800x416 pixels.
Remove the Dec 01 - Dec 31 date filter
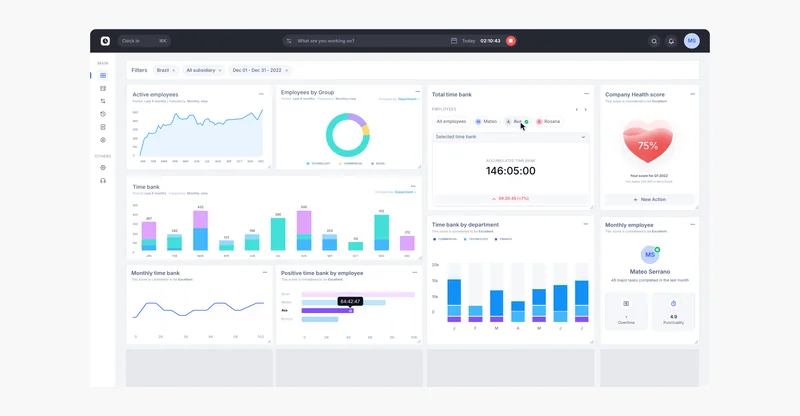(286, 70)
